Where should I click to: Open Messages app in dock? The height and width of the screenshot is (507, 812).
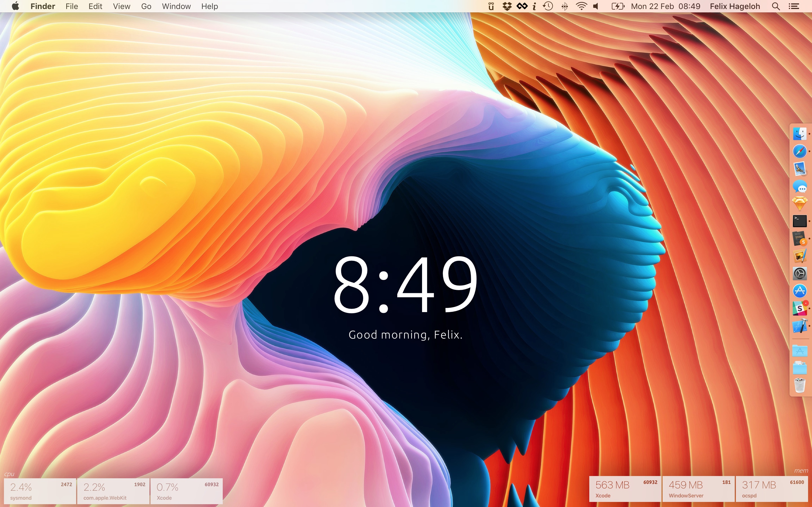coord(800,186)
